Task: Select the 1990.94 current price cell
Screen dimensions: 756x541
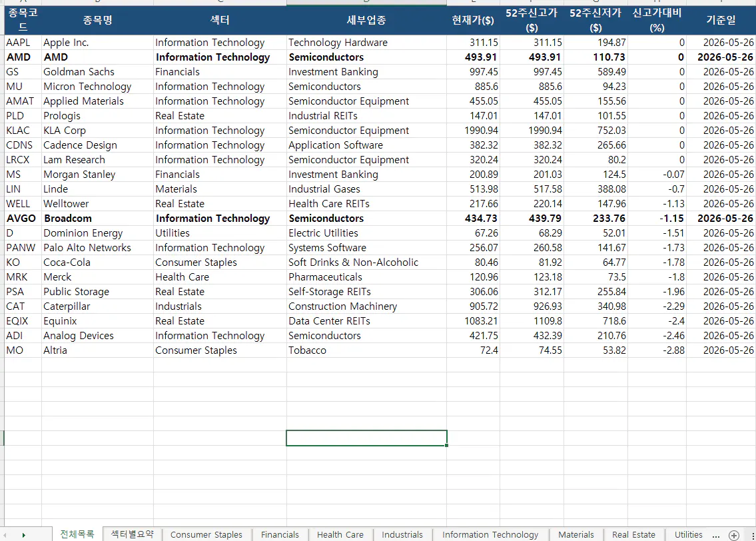Action: click(473, 130)
